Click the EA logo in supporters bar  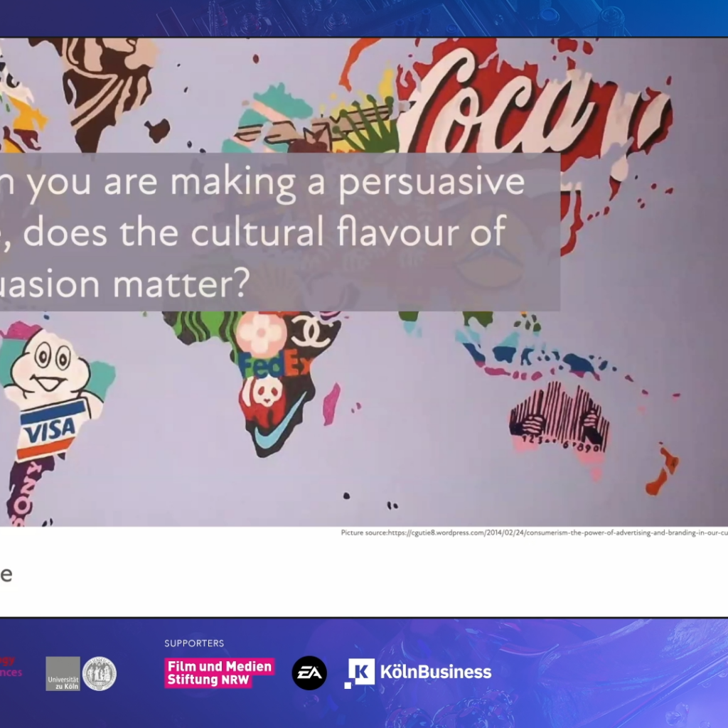pos(309,673)
